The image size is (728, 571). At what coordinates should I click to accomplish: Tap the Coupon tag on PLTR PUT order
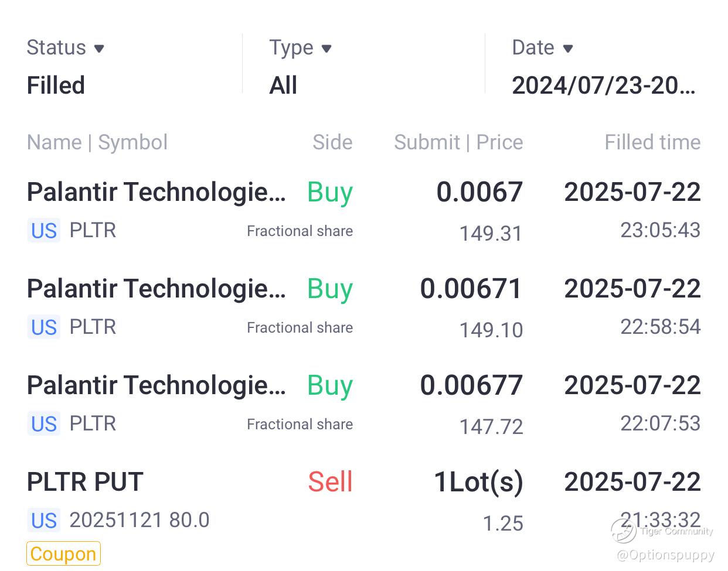tap(63, 554)
